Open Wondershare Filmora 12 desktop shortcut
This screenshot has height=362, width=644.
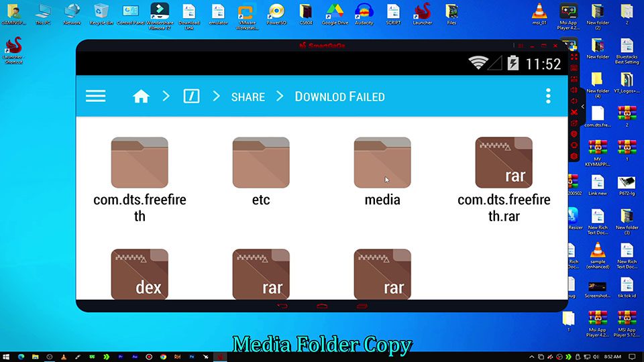point(160,16)
